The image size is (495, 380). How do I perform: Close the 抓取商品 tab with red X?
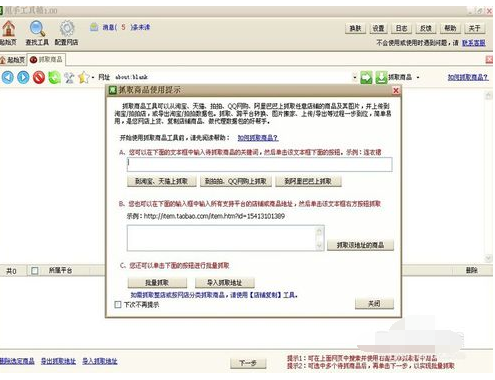[489, 60]
